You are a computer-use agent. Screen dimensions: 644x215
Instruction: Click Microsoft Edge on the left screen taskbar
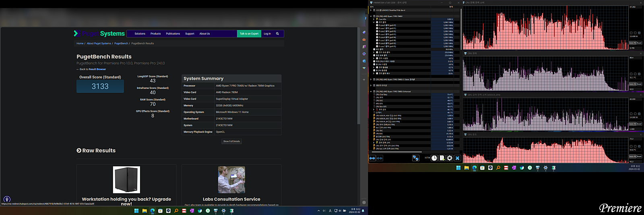point(153,211)
